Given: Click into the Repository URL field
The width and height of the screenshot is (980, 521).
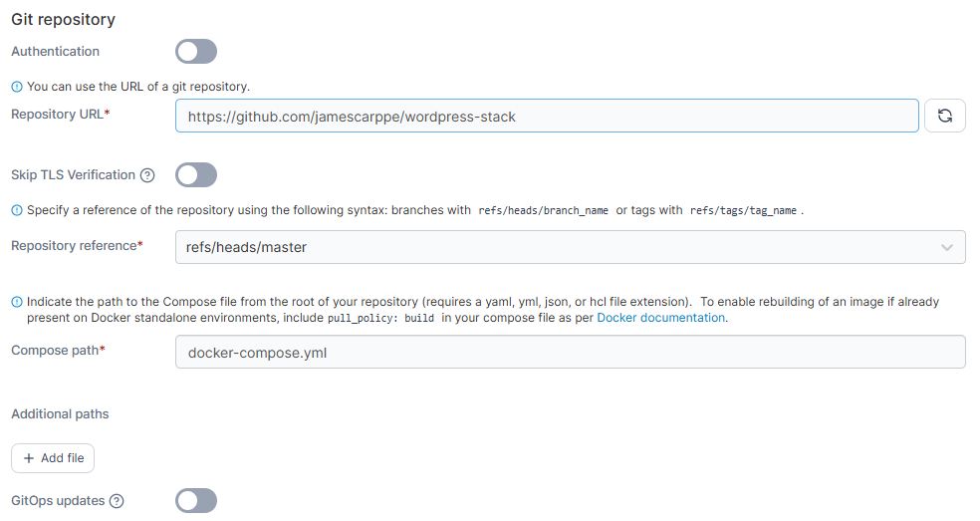Looking at the screenshot, I should click(x=546, y=117).
